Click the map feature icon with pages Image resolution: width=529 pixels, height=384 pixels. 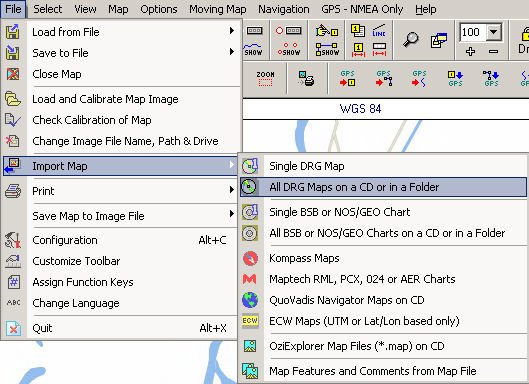(x=358, y=31)
